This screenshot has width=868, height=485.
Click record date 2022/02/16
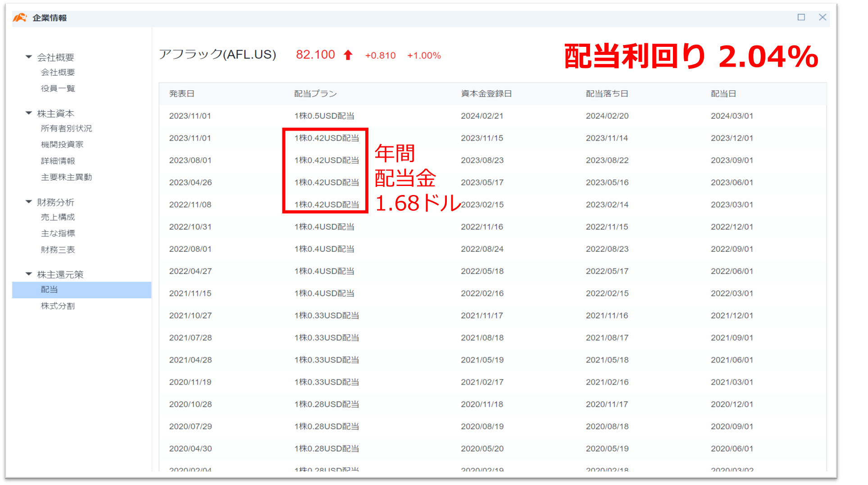click(x=482, y=293)
